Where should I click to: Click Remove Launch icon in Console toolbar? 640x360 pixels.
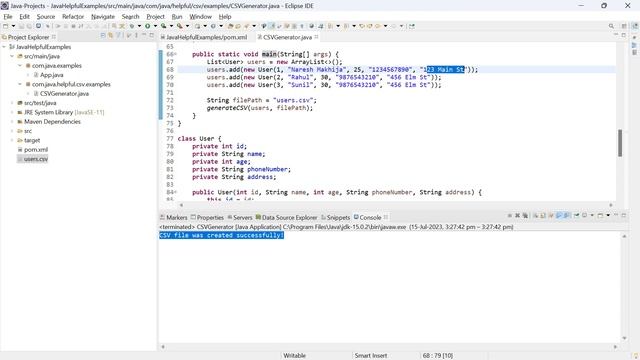click(x=518, y=216)
